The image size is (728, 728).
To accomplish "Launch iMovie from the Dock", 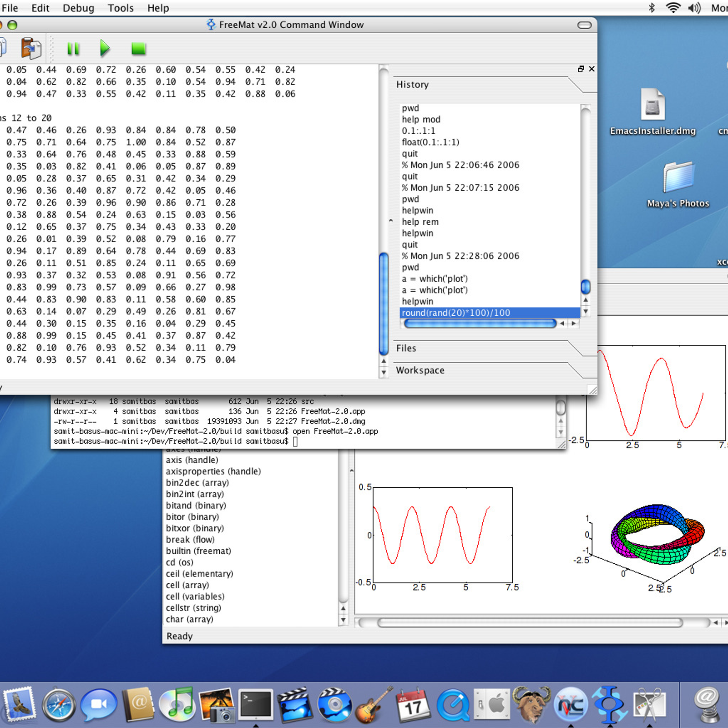I will (296, 705).
